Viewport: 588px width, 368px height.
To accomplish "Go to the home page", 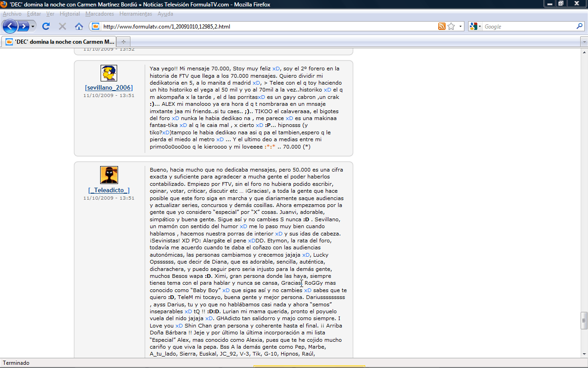I will point(79,26).
